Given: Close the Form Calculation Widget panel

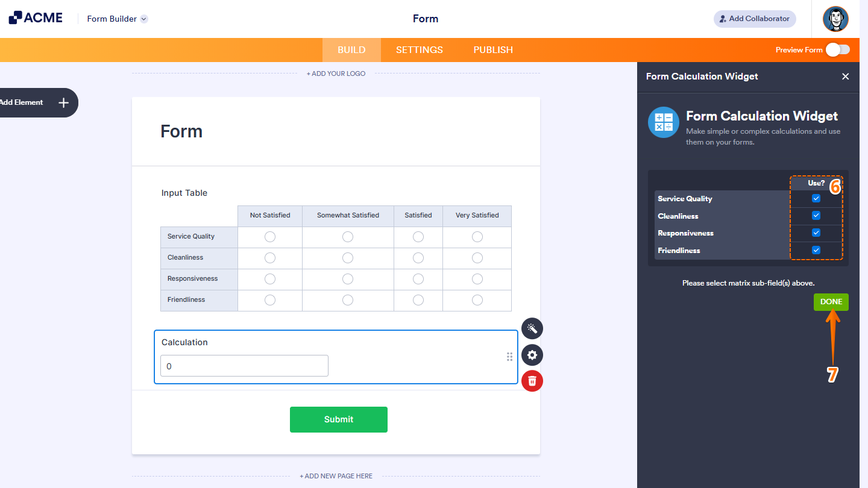Looking at the screenshot, I should click(845, 77).
